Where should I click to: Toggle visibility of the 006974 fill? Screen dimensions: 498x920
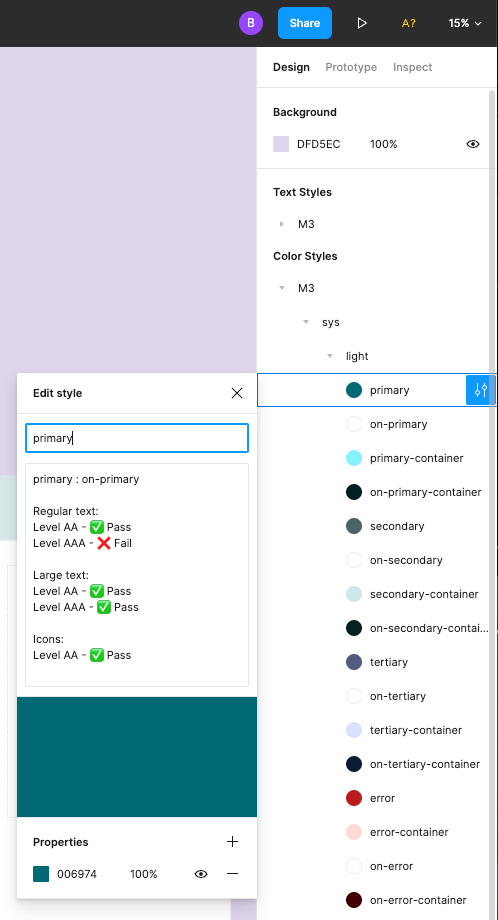tap(201, 874)
